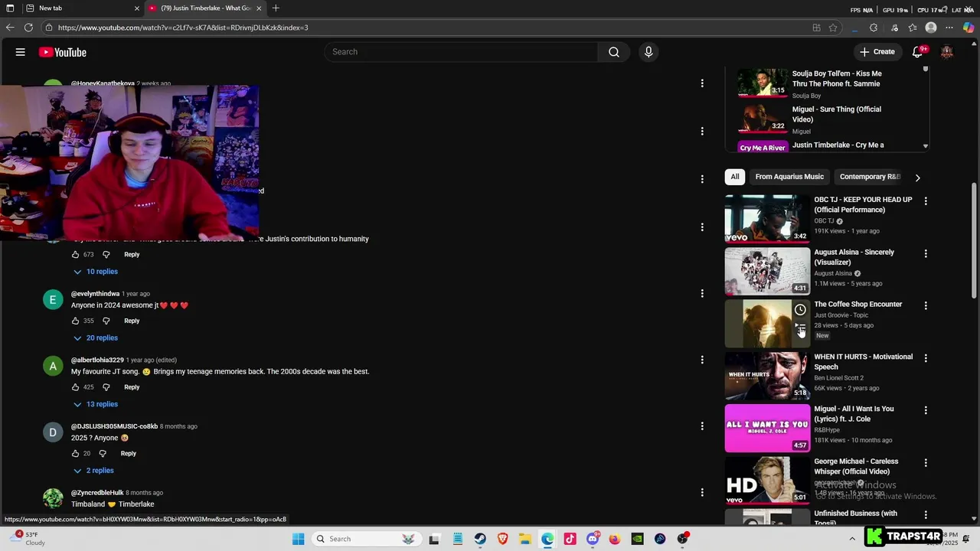
Task: Expand 13 replies under My favourite JT song
Action: point(96,404)
